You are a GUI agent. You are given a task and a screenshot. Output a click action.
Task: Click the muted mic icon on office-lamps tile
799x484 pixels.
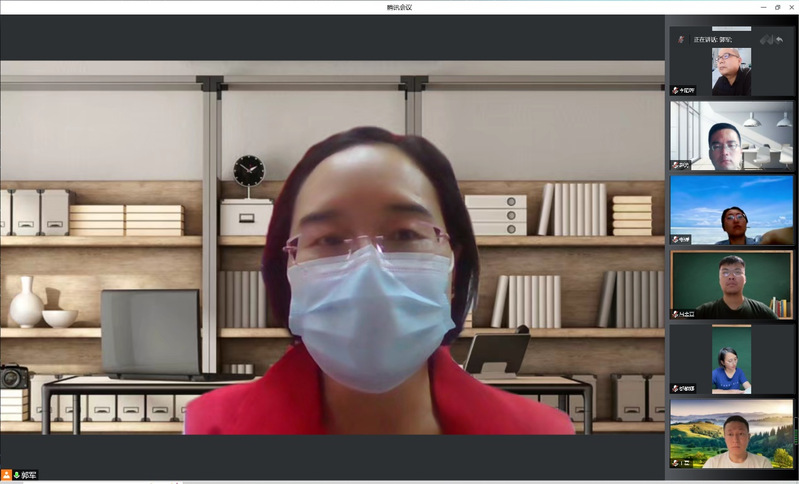click(675, 165)
